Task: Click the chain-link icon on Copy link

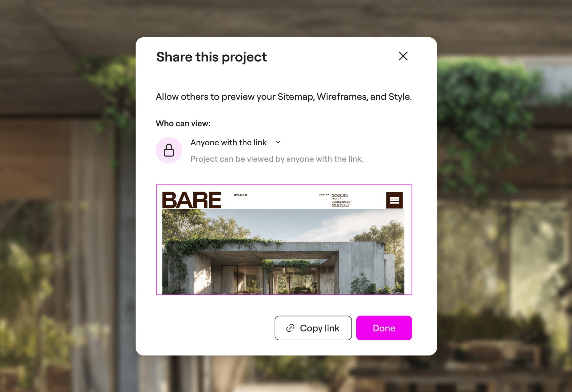Action: 290,328
